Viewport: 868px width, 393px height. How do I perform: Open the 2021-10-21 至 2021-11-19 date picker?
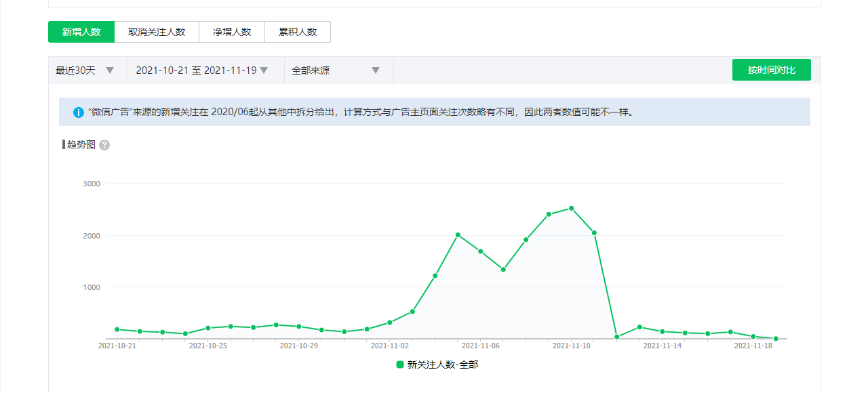pos(196,70)
